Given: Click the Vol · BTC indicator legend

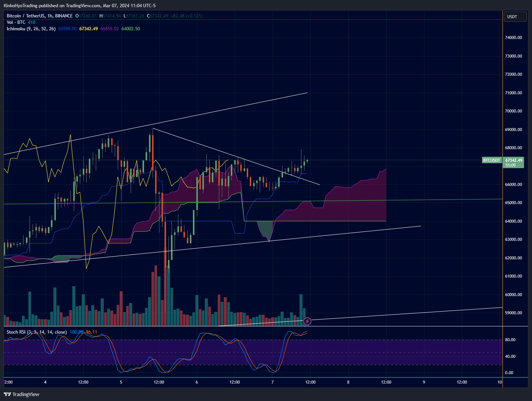Looking at the screenshot, I should pyautogui.click(x=16, y=22).
